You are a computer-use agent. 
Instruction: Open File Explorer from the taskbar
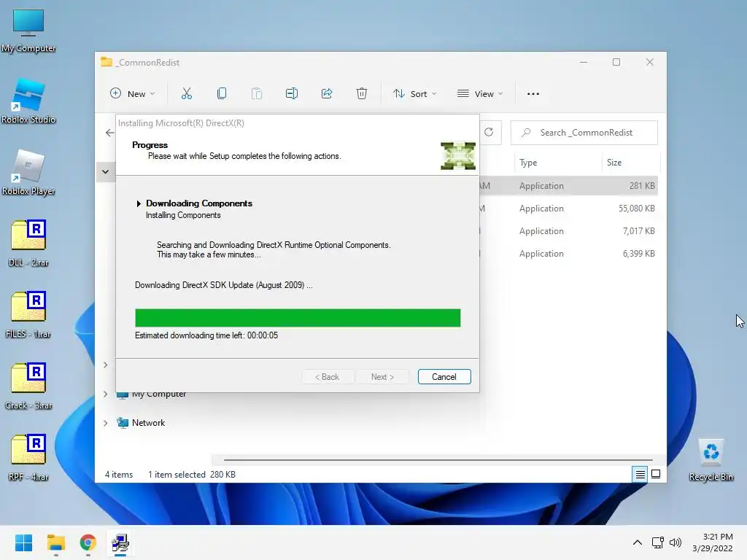click(x=55, y=542)
